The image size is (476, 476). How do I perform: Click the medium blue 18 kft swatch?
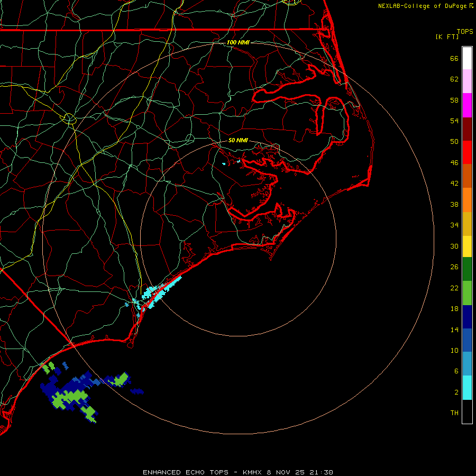click(x=467, y=340)
